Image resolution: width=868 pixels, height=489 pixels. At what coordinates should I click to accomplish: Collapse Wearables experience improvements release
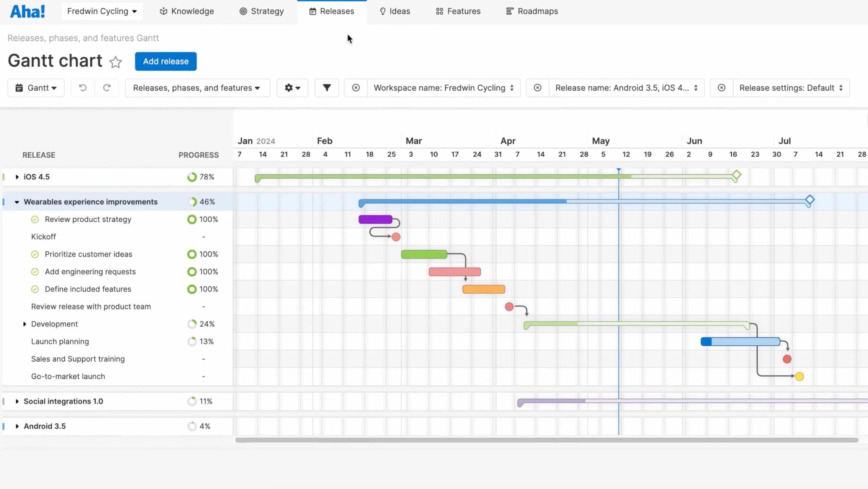click(17, 202)
